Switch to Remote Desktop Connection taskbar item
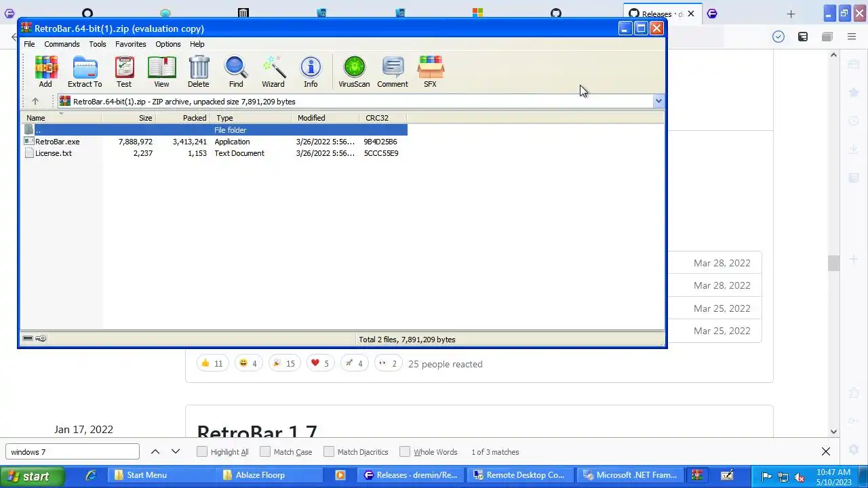Viewport: 868px width, 488px height. (x=521, y=475)
